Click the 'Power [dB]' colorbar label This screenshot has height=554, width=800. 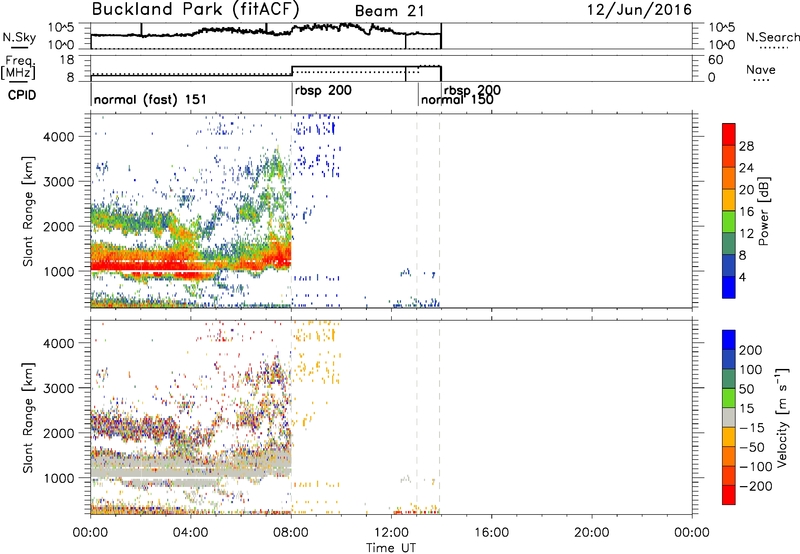763,211
